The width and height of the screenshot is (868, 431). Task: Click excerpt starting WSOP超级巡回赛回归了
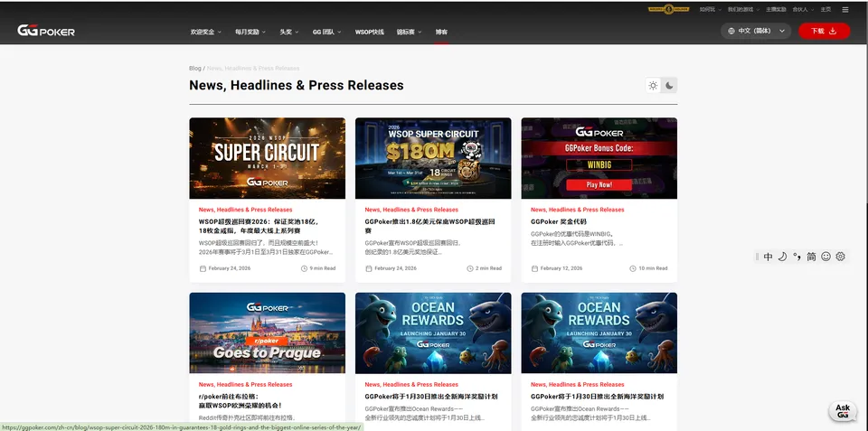coord(265,248)
